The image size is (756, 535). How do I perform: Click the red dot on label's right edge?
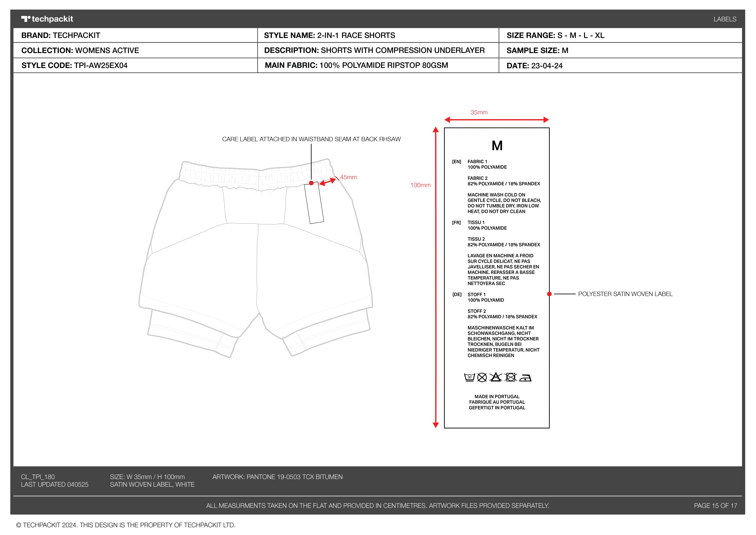point(549,294)
